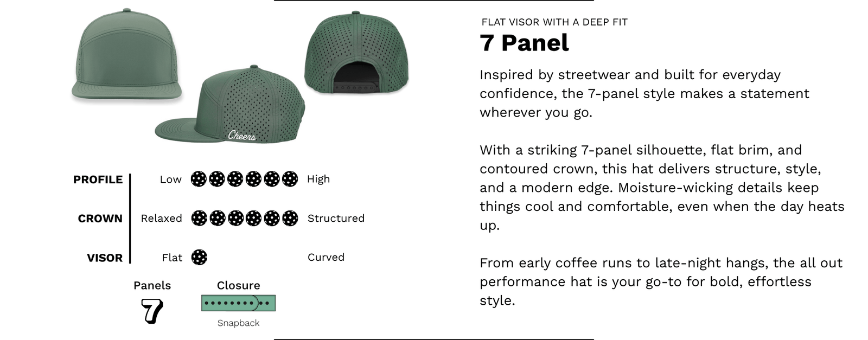Click the Crown pickleball nearest to Structured
Image resolution: width=868 pixels, height=340 pixels.
pos(290,218)
